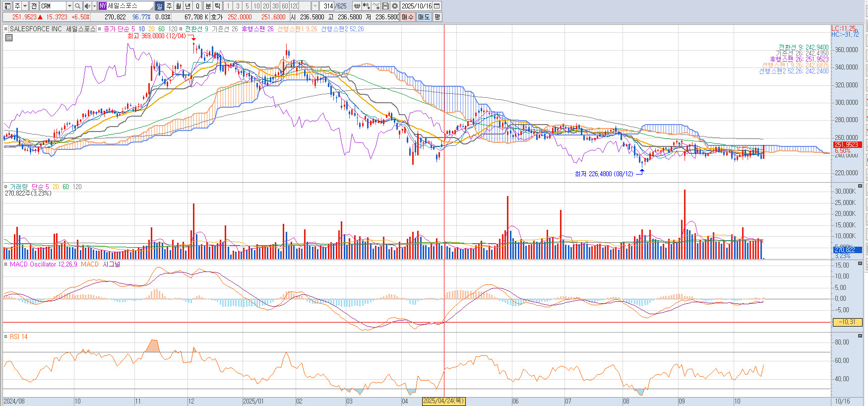Click the save chart floppy icon
Viewport: 868px width, 406px height.
click(385, 6)
